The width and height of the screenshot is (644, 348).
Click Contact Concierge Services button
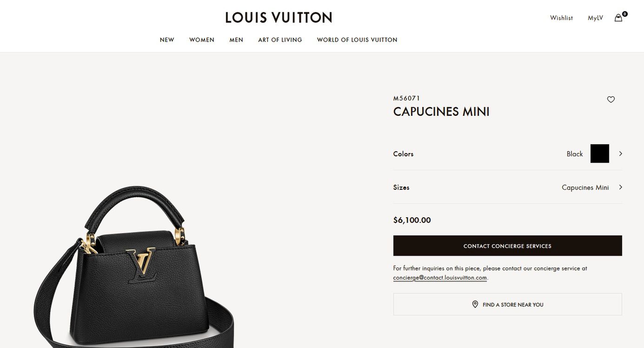pyautogui.click(x=507, y=246)
